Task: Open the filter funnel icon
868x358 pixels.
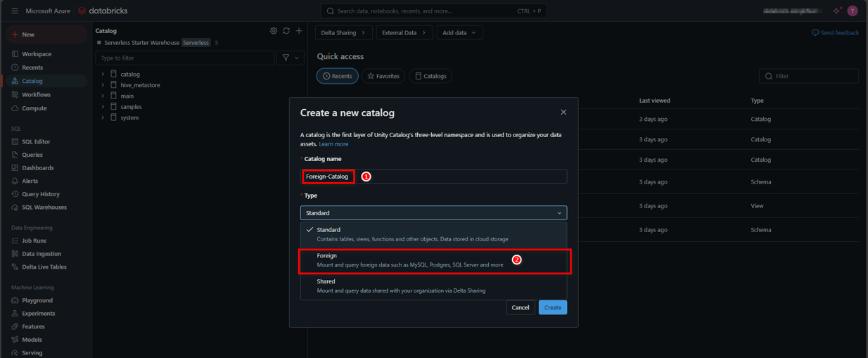Action: click(x=290, y=58)
